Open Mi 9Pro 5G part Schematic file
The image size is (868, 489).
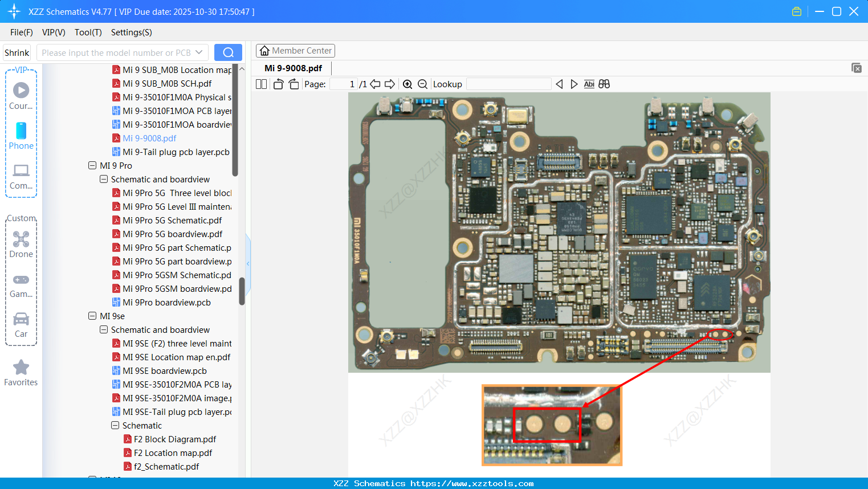[x=177, y=248]
